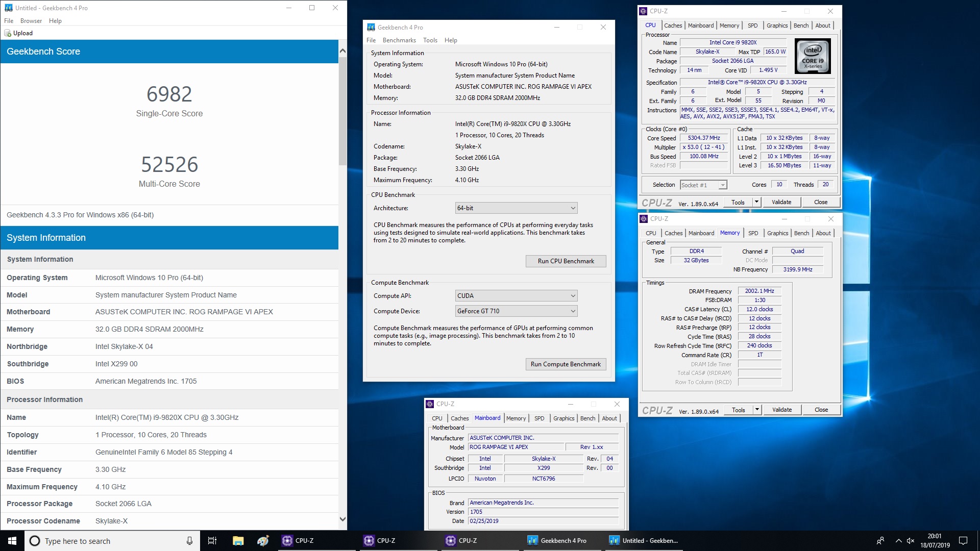Activate Geekbench 4 Pro taskbar button
980x551 pixels.
pyautogui.click(x=561, y=541)
